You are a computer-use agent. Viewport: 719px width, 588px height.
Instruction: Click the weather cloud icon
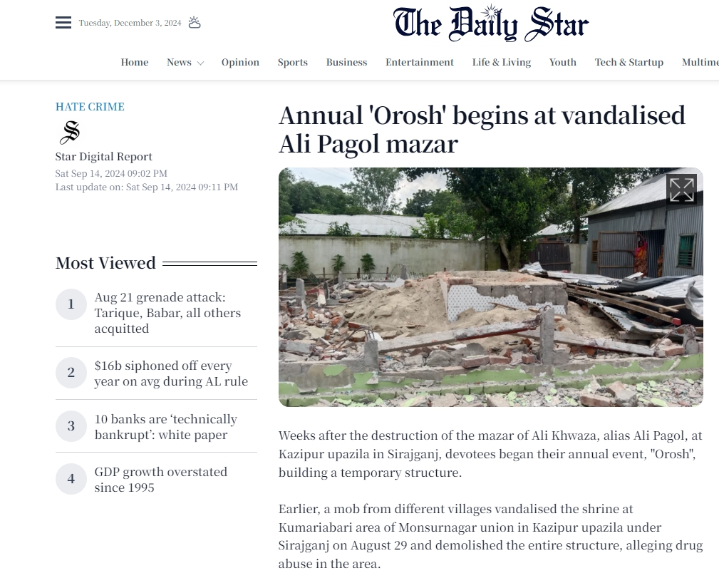coord(195,23)
